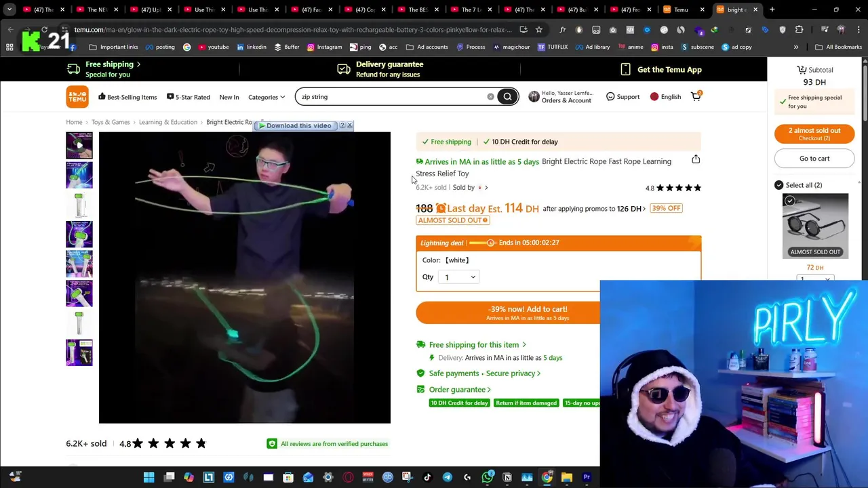Open Premiere Pro from the taskbar
This screenshot has width=868, height=488.
tap(587, 478)
